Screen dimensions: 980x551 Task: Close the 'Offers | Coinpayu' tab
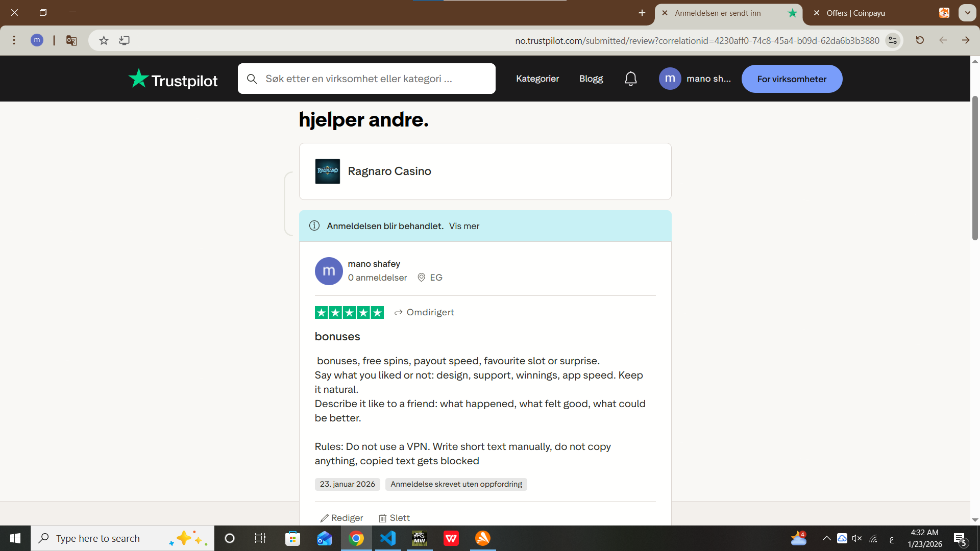(x=817, y=13)
